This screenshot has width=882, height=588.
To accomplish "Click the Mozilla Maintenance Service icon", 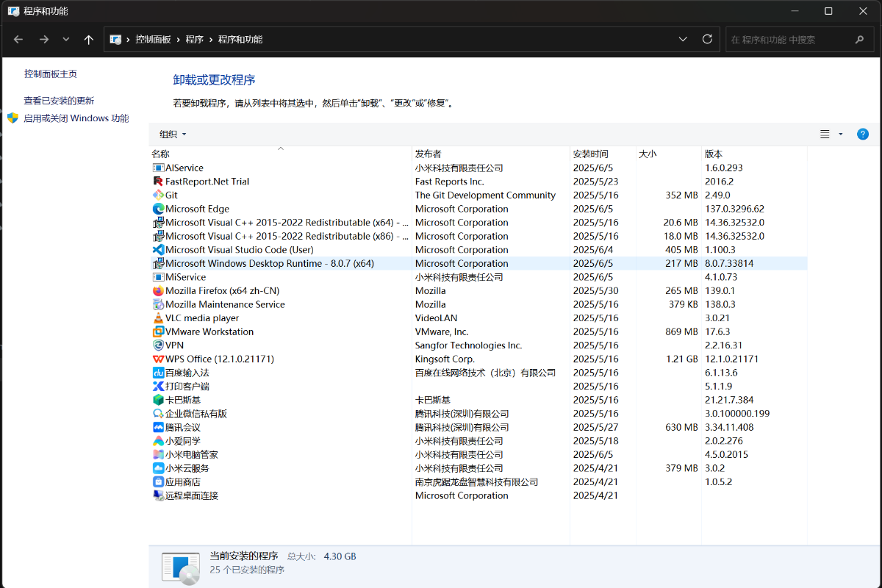I will coord(158,304).
